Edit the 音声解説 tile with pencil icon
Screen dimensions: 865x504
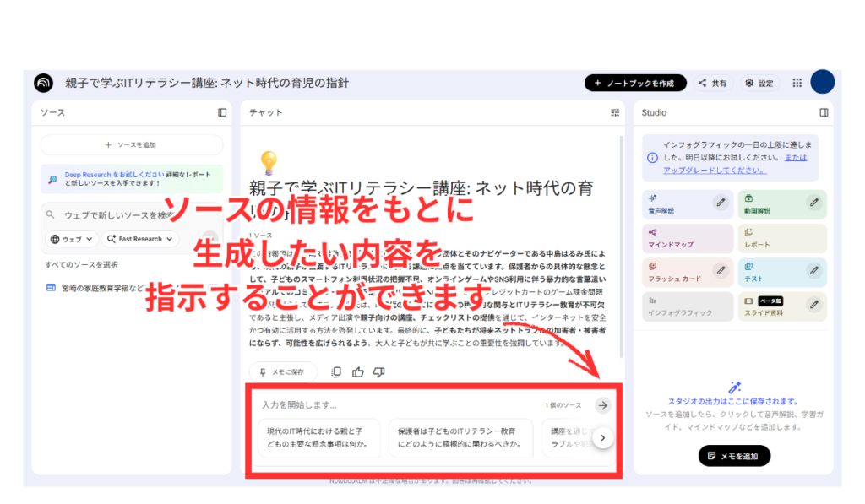(x=720, y=202)
